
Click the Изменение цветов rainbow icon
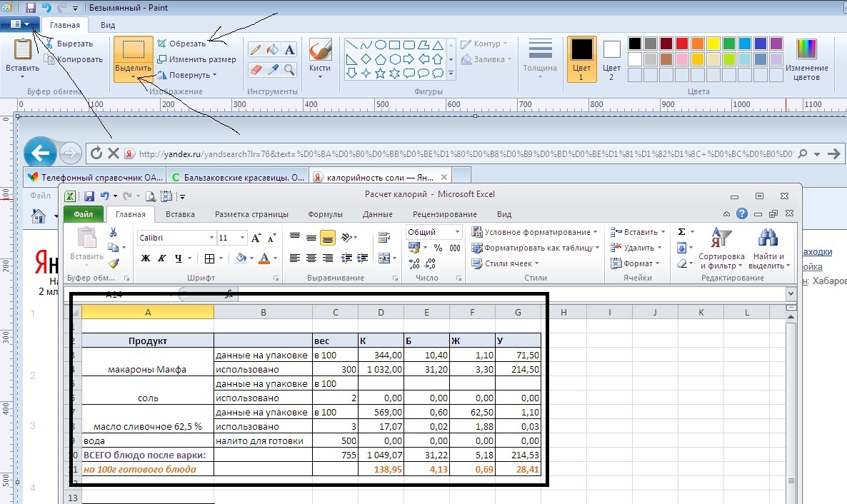[x=806, y=49]
